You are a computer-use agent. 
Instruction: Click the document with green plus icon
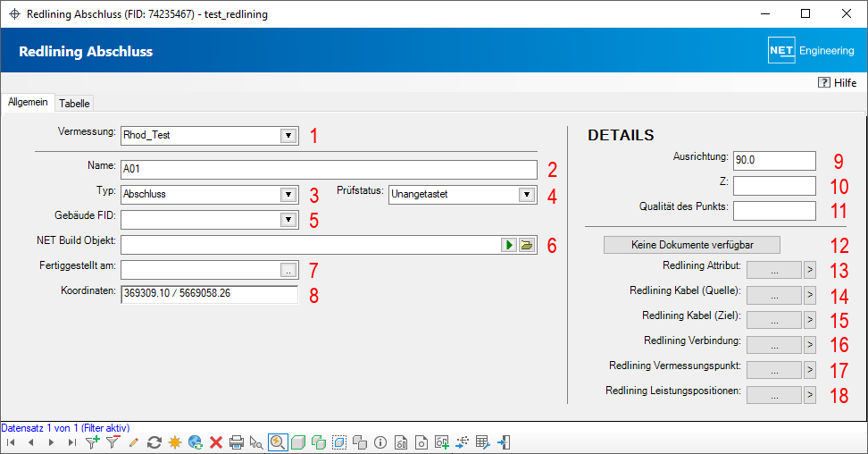(442, 442)
